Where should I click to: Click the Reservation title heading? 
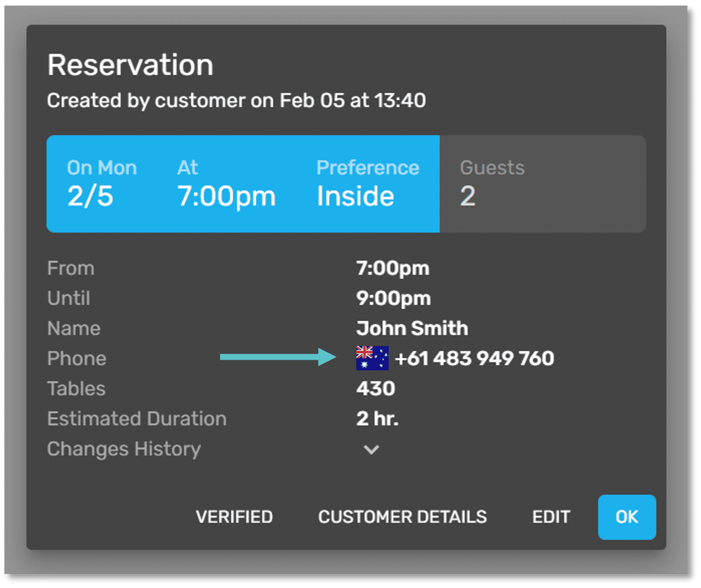130,65
